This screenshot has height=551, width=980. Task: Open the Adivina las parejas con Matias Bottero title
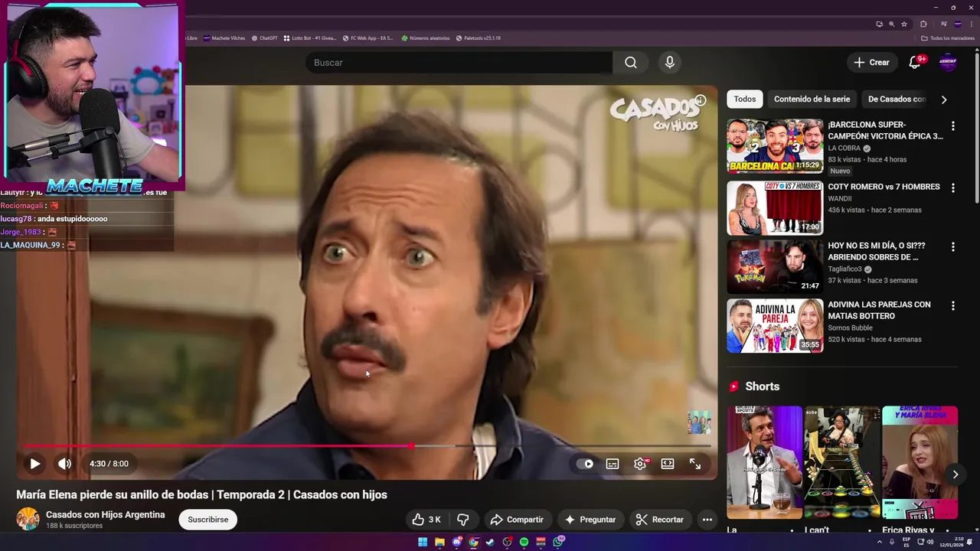click(879, 310)
